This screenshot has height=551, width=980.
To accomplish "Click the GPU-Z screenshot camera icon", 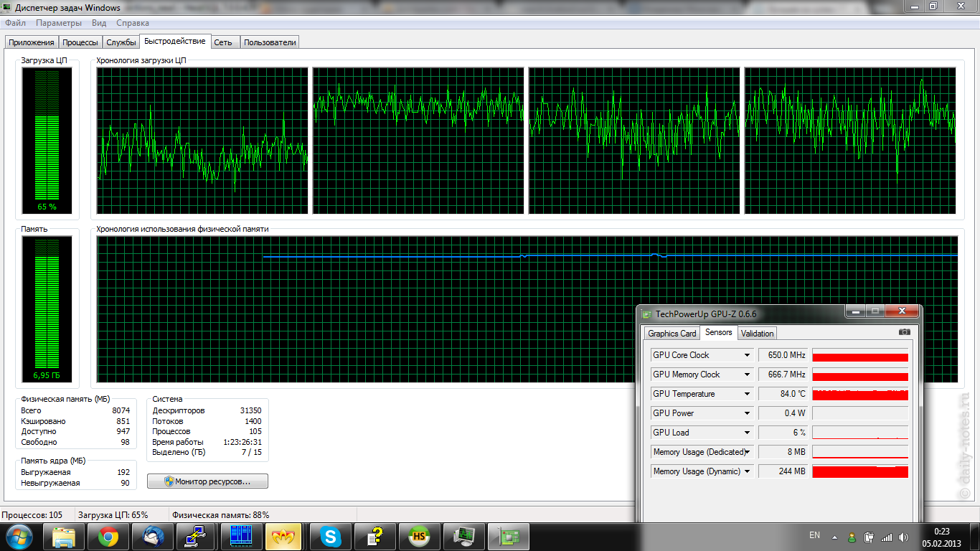I will coord(904,332).
